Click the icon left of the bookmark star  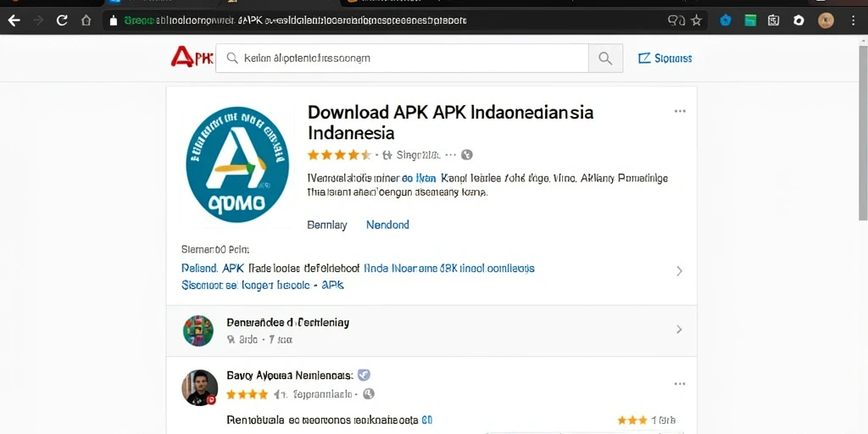pos(676,20)
